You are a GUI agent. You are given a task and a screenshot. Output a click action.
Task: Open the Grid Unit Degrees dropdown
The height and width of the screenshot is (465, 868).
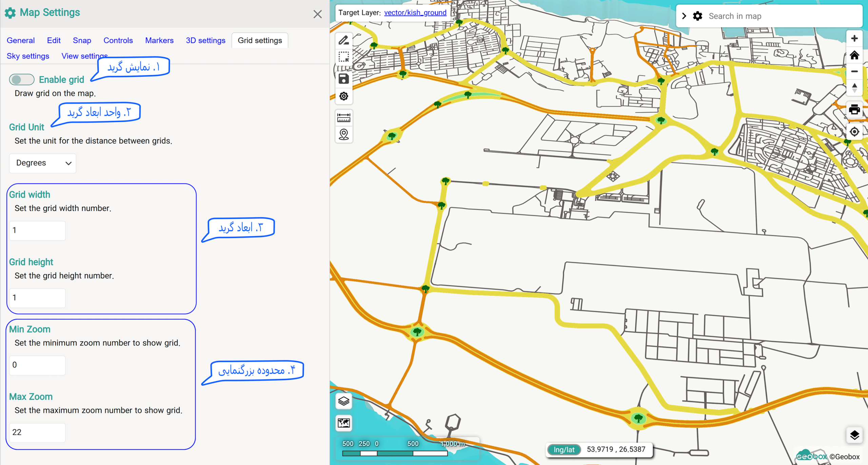(43, 163)
